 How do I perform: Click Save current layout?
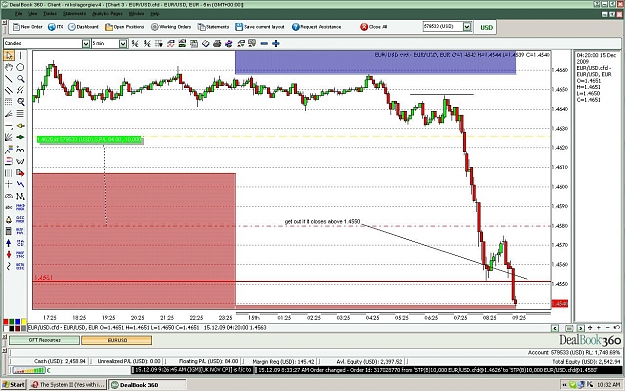point(260,27)
